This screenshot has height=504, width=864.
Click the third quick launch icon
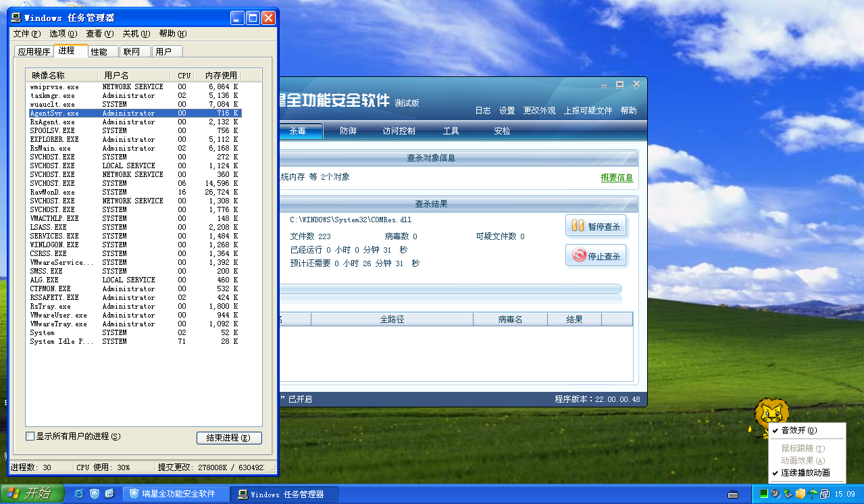tap(110, 494)
